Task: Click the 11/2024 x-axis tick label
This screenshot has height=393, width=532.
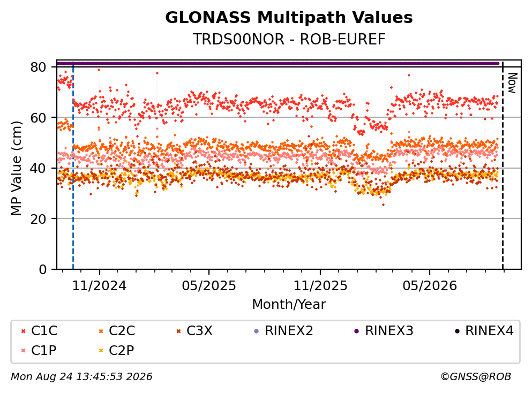Action: (99, 286)
